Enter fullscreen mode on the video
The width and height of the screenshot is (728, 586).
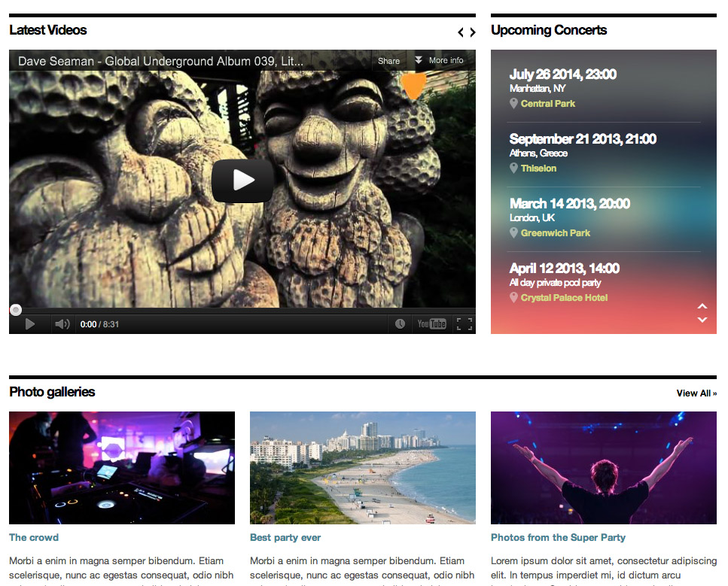[x=465, y=324]
